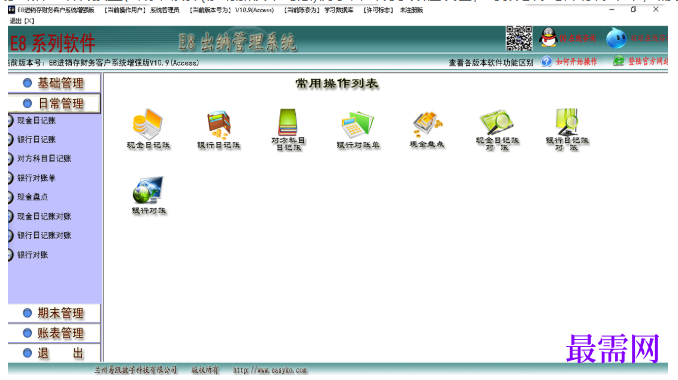Viewport: 678px width, 380px height.
Task: Click the 如何开始操作 link
Action: coord(576,62)
